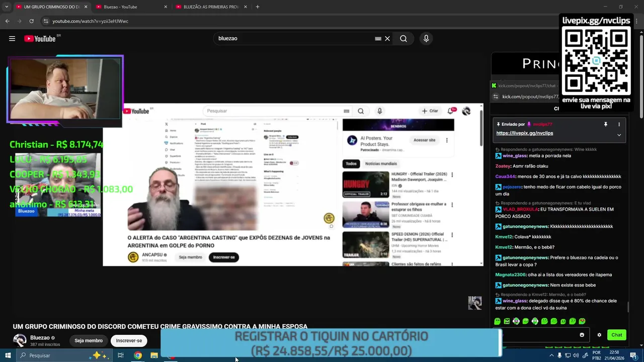Open the 22:58 clock and calendar
Viewport: 644px width, 362px height.
click(x=614, y=355)
